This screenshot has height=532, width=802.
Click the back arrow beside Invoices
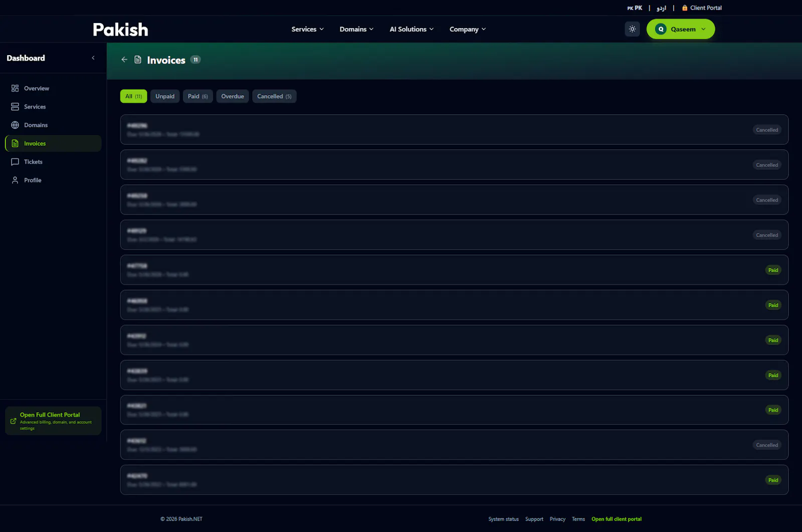124,60
